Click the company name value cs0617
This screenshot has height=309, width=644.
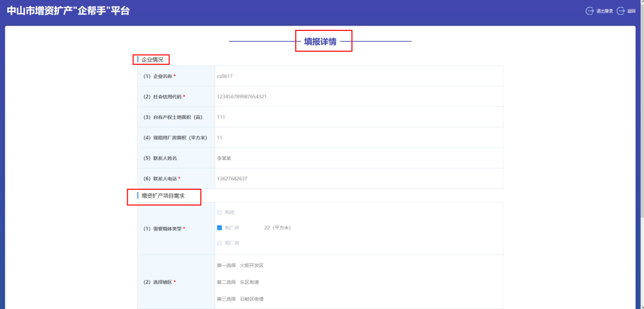point(225,76)
